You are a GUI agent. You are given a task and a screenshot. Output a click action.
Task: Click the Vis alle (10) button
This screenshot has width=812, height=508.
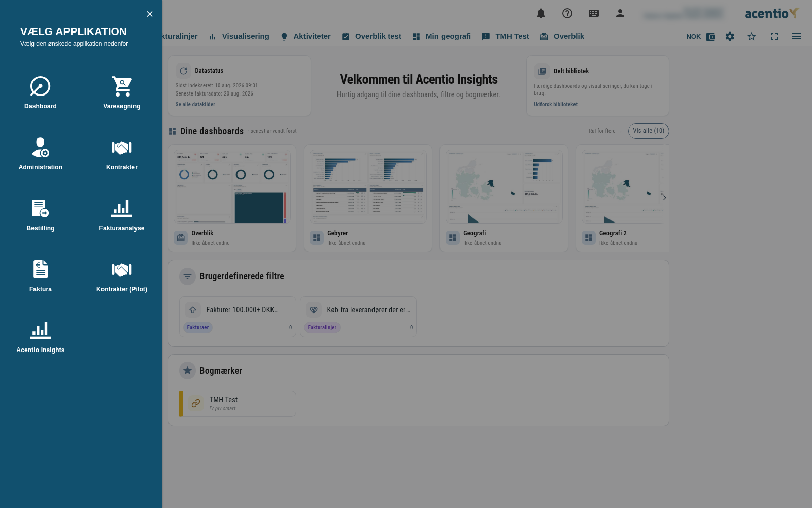(649, 131)
